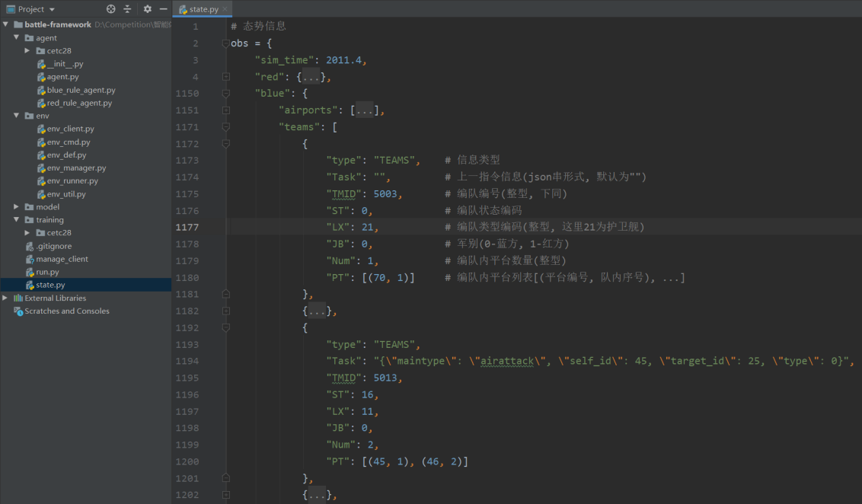This screenshot has width=862, height=504.
Task: Fold the "blue" block at line 1150
Action: point(226,94)
